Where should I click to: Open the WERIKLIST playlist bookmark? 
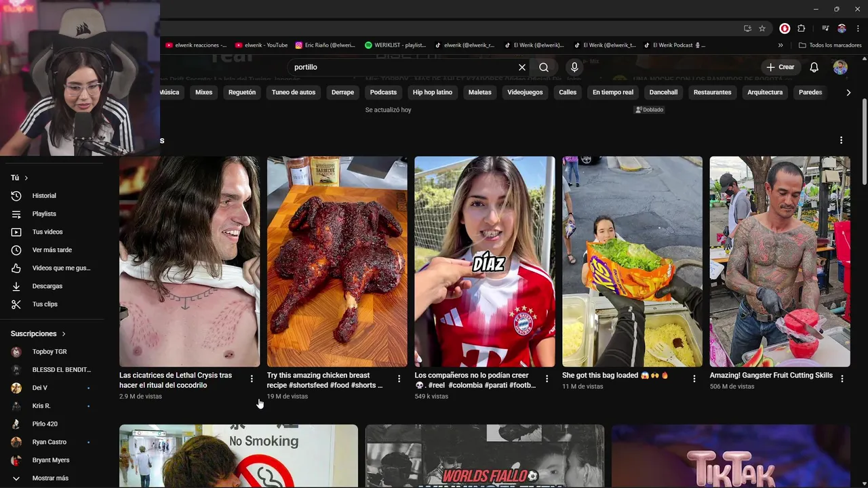coord(395,45)
